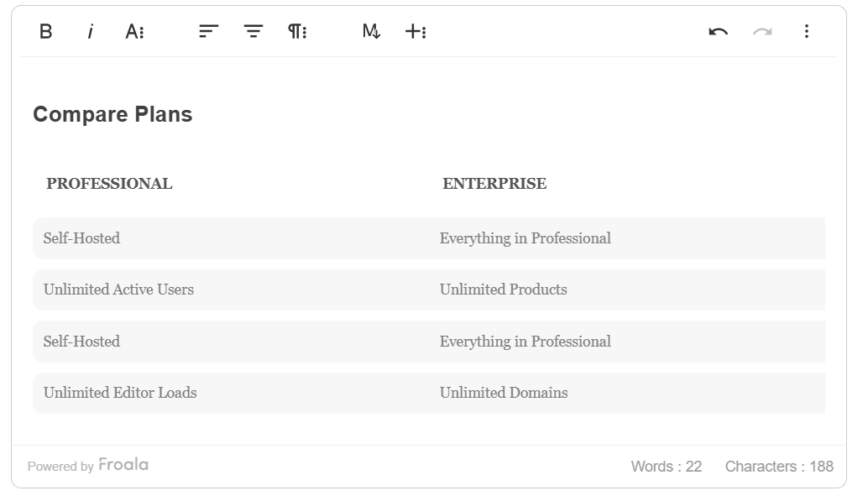Click the Unlimited Active Users cell
The width and height of the screenshot is (868, 501).
(118, 290)
